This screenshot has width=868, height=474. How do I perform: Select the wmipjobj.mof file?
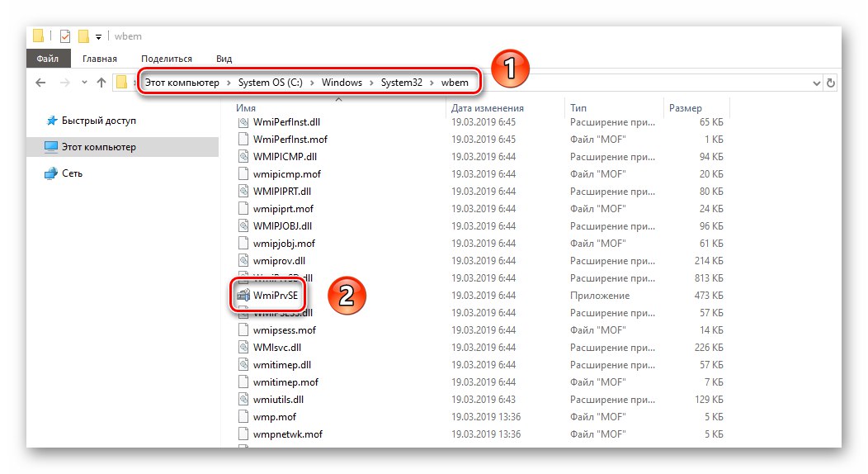[284, 244]
